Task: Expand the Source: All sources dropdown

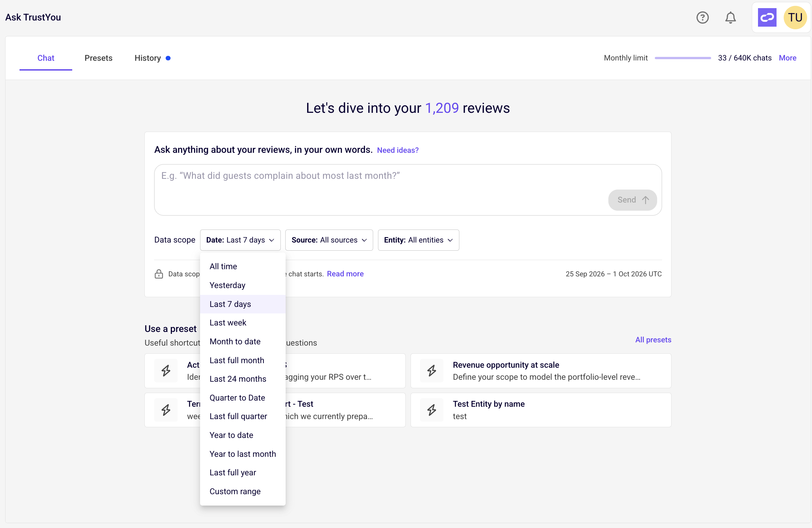Action: click(x=329, y=240)
